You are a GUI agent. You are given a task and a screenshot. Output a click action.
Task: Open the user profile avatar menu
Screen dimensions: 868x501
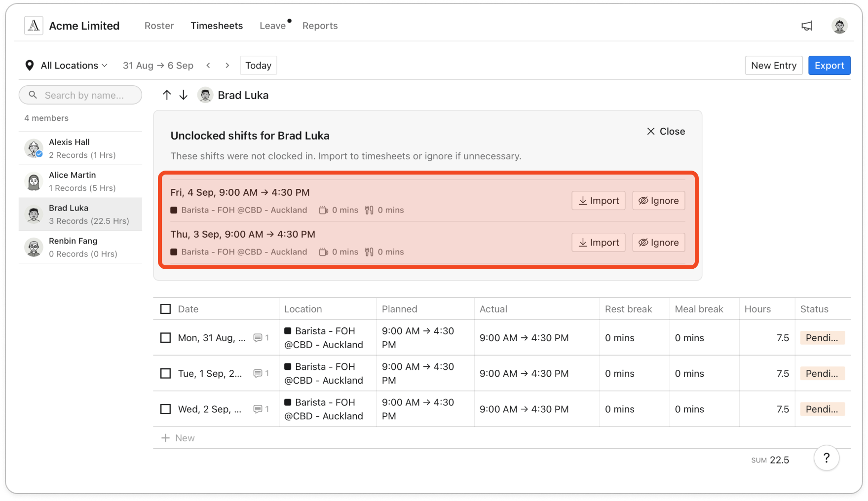tap(839, 26)
